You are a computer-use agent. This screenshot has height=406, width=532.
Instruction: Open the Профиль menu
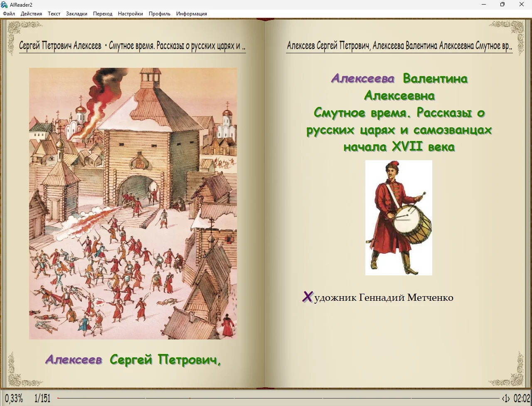pyautogui.click(x=160, y=14)
